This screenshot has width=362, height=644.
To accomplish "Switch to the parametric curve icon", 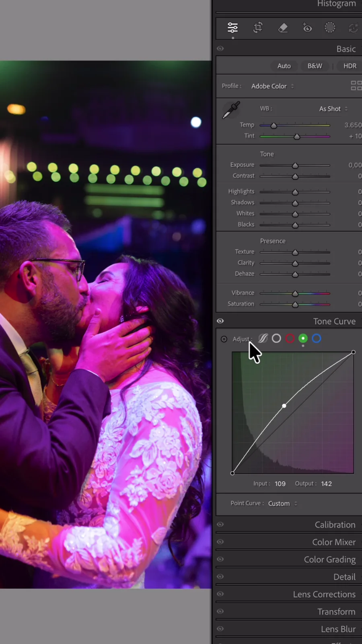I will pos(263,339).
